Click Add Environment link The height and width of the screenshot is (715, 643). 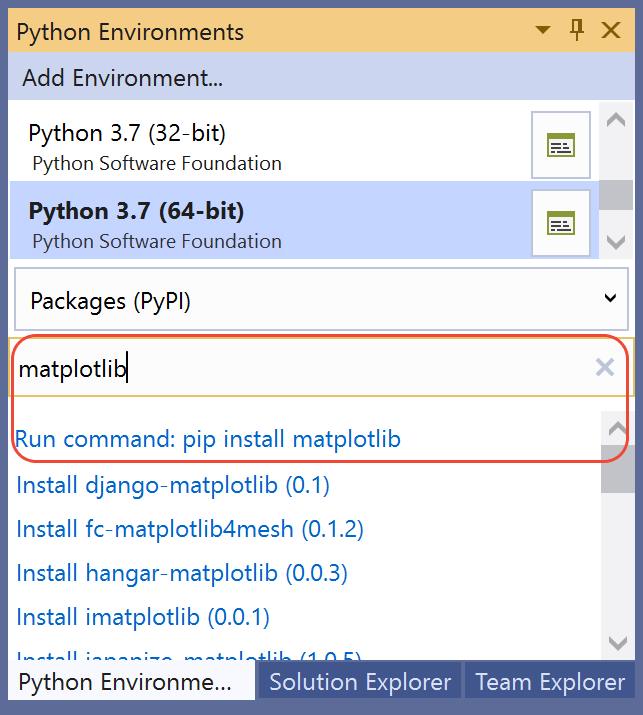[x=122, y=78]
